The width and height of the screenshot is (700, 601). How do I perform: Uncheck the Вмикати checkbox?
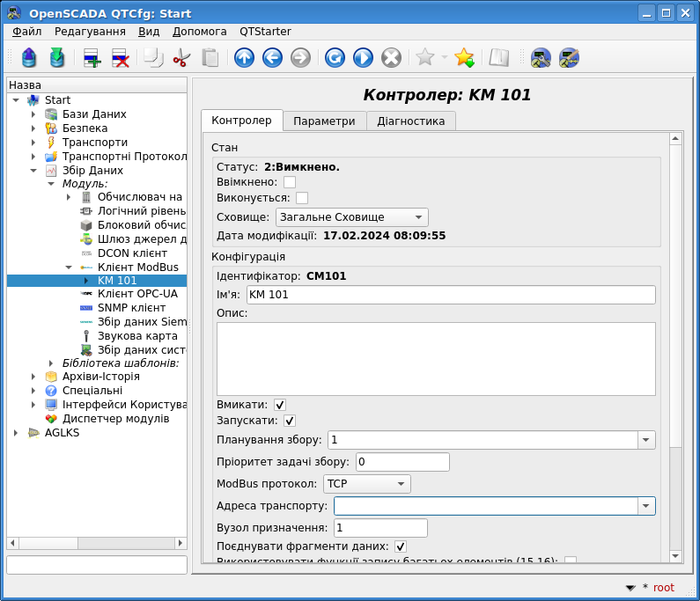coord(280,405)
